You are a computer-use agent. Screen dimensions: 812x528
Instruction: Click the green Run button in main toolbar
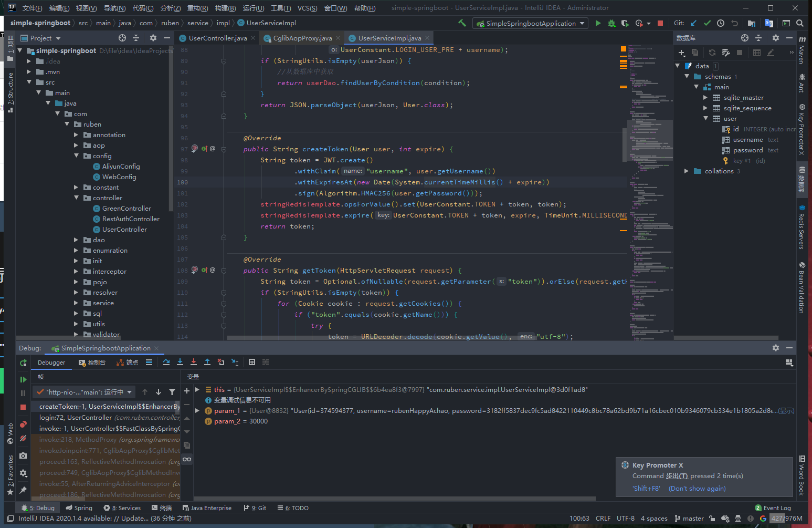coord(598,23)
